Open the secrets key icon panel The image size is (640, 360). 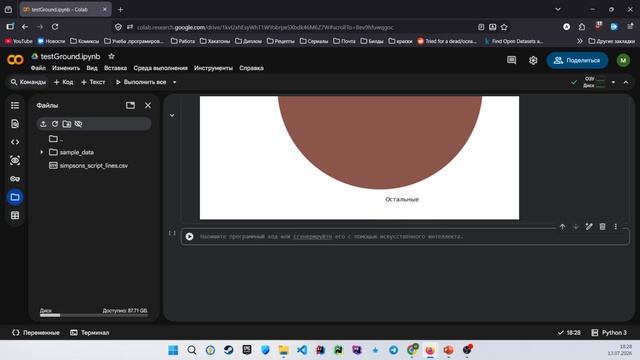(15, 179)
